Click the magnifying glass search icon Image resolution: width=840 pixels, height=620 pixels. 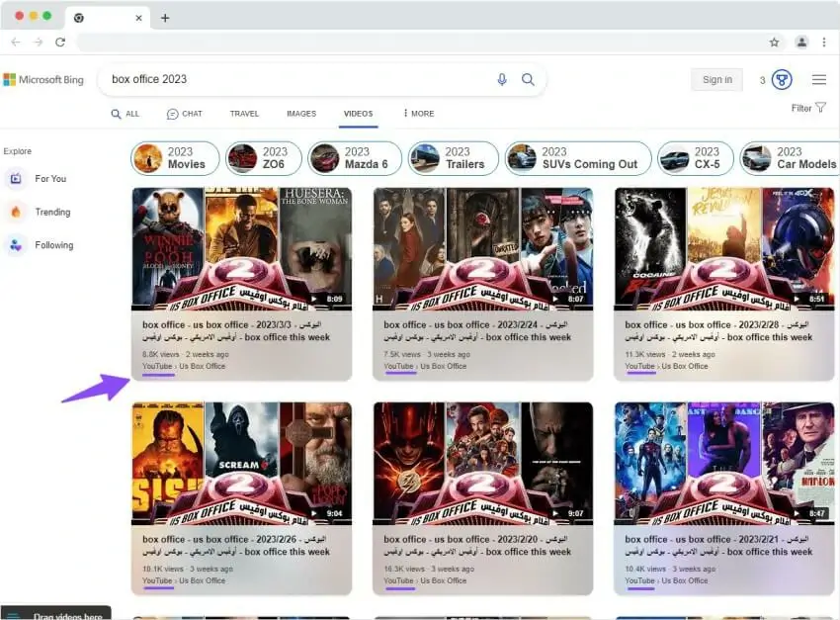(x=529, y=79)
